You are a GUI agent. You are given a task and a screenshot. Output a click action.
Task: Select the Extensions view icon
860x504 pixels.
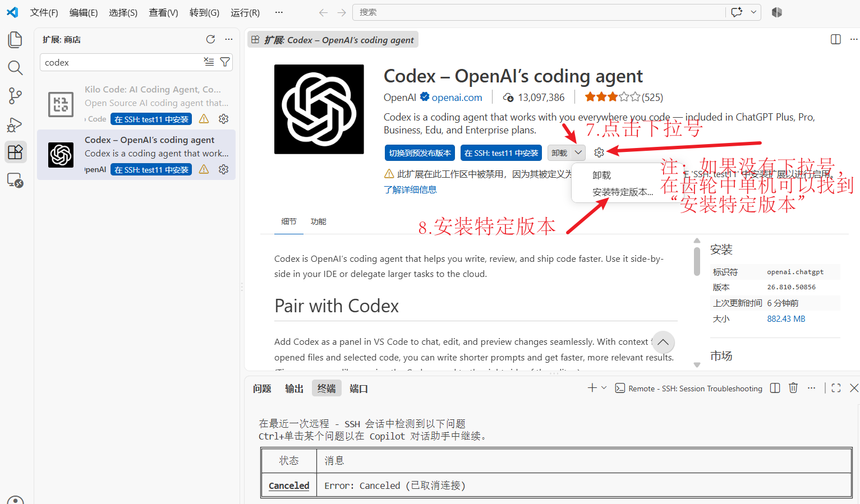[15, 152]
